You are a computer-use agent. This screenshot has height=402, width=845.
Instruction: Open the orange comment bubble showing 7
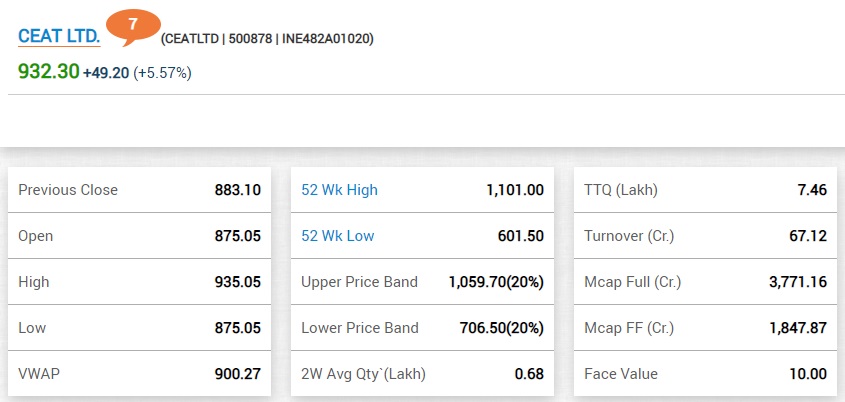click(x=133, y=26)
